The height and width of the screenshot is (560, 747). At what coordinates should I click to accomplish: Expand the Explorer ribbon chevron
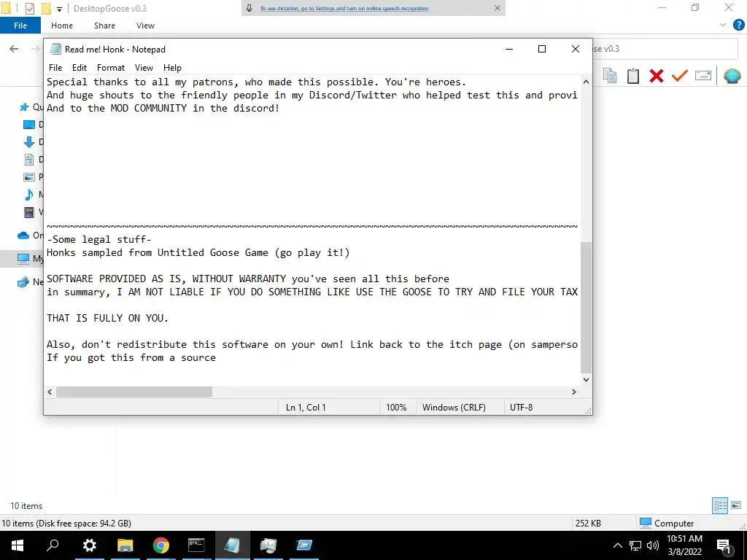723,26
